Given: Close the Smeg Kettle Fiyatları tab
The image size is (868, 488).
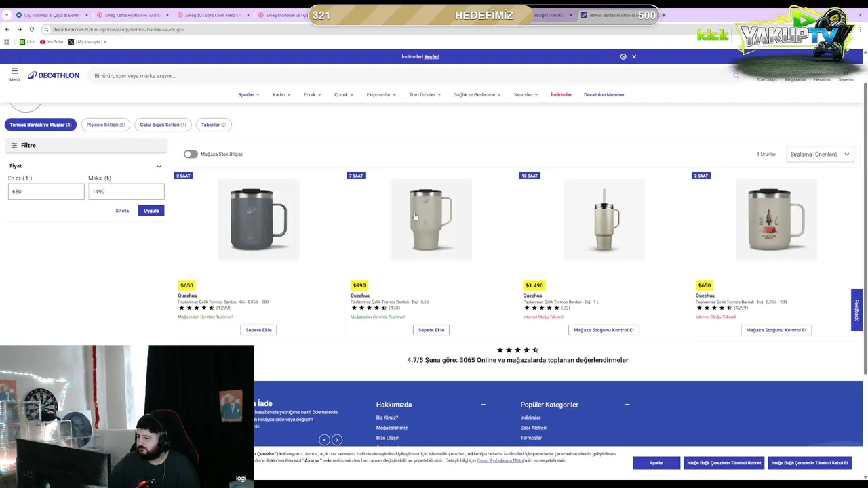Looking at the screenshot, I should tap(167, 15).
